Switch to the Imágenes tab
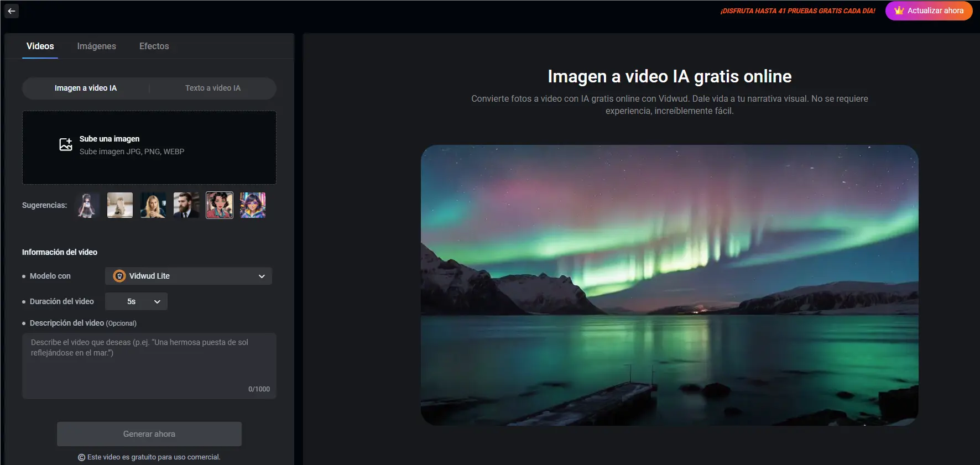This screenshot has height=465, width=980. coord(97,46)
